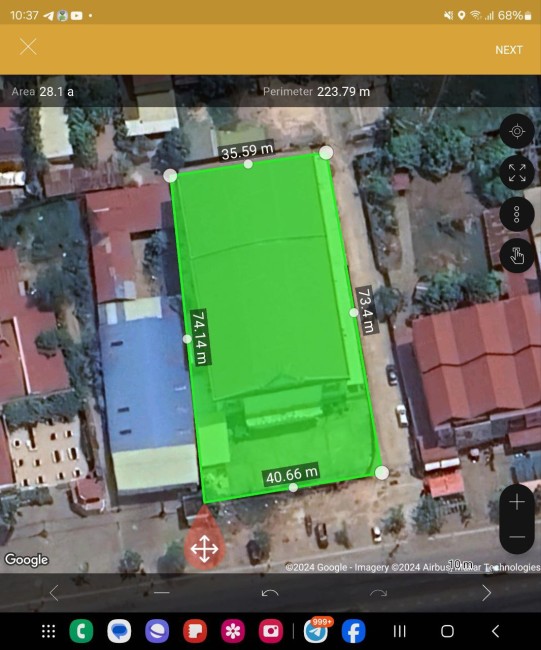Screen dimensions: 541x650
Task: Tap the locate-me crosshair button
Action: coord(517,131)
